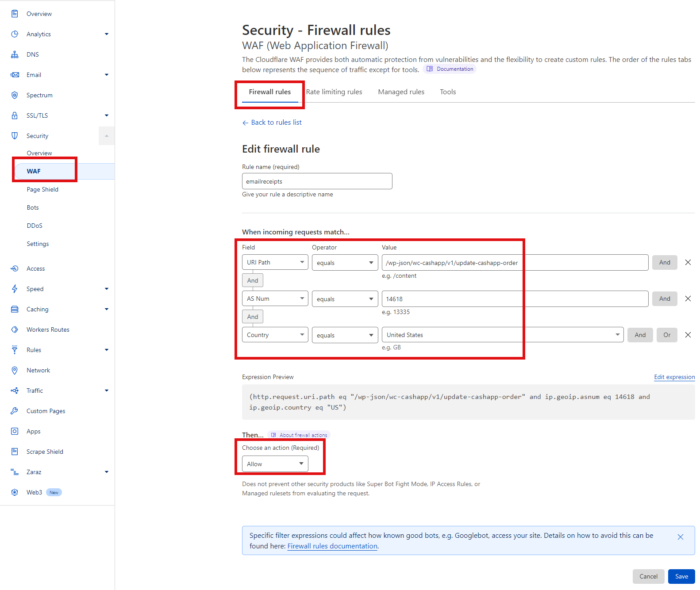This screenshot has width=700, height=590.
Task: Remove the AS Num condition row
Action: click(688, 299)
